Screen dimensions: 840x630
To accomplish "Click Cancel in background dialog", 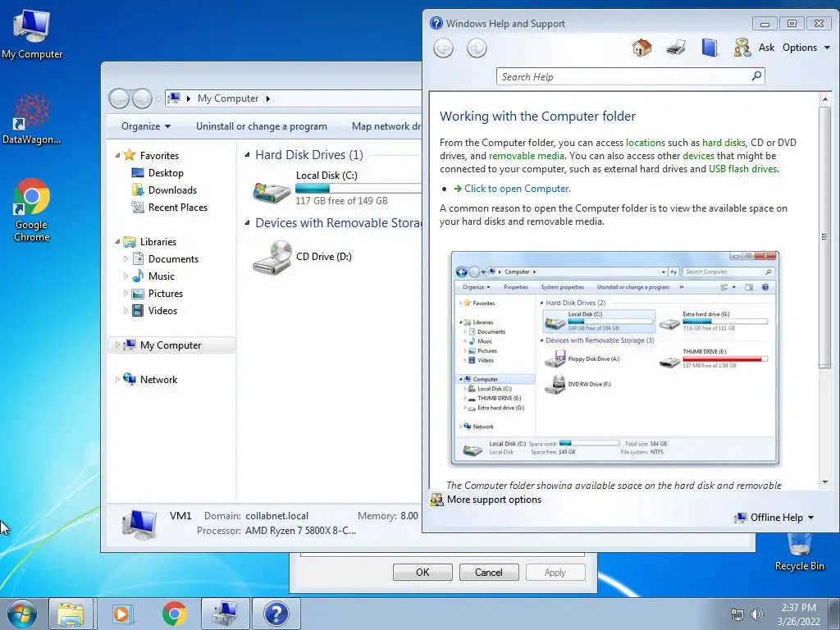I will click(x=489, y=572).
